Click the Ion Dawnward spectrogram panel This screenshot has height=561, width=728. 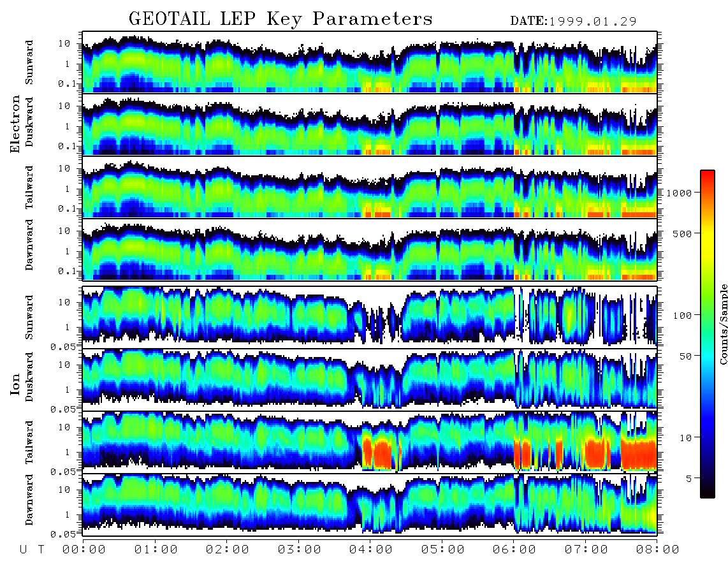[x=370, y=504]
